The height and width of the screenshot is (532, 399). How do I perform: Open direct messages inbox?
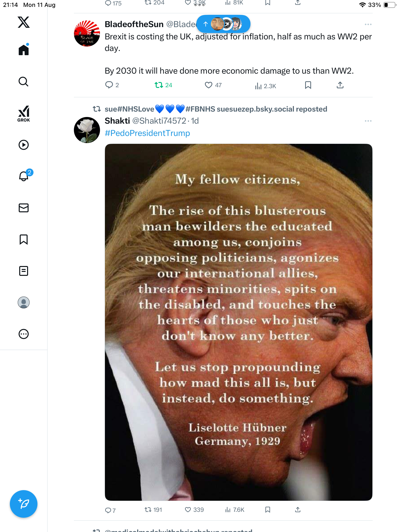click(24, 208)
